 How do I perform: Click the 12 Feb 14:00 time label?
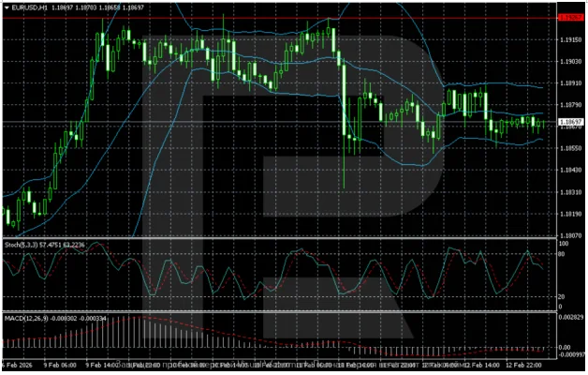[482, 366]
